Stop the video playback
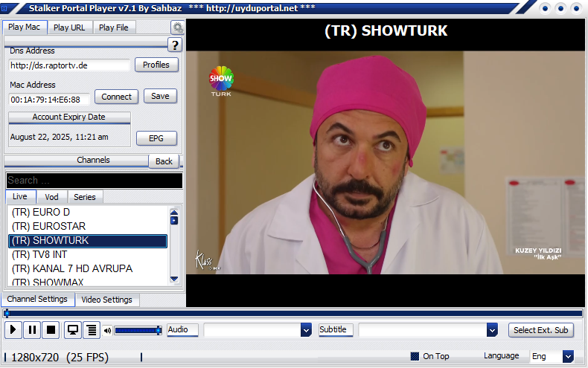The width and height of the screenshot is (588, 368). point(51,330)
